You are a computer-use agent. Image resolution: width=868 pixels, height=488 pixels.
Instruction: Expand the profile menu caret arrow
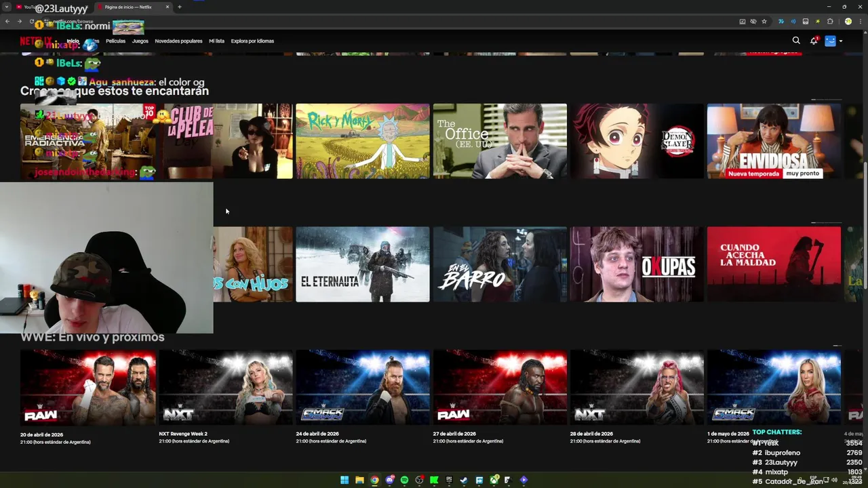pos(841,41)
